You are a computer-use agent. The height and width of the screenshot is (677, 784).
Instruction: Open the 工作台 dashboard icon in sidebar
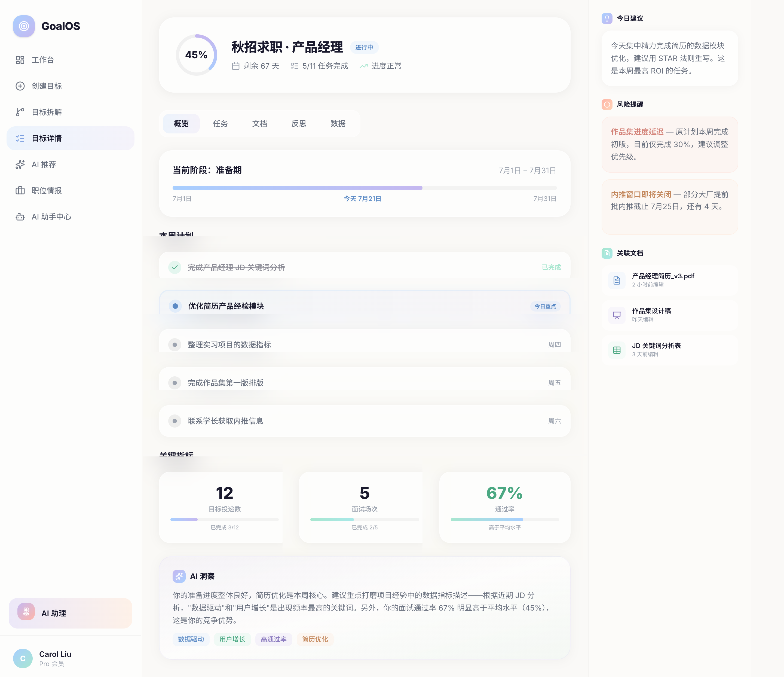pos(20,60)
